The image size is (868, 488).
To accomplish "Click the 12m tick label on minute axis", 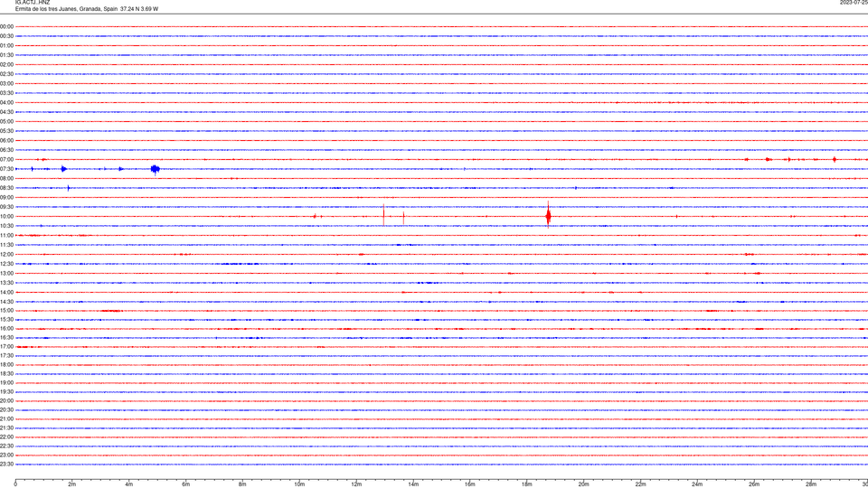I will click(x=356, y=484).
